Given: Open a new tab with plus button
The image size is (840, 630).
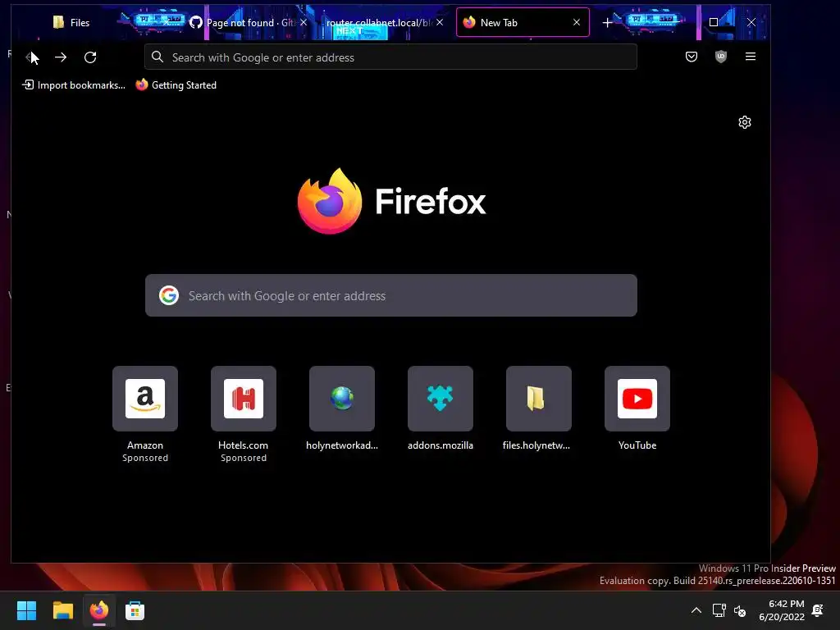Looking at the screenshot, I should (x=607, y=22).
